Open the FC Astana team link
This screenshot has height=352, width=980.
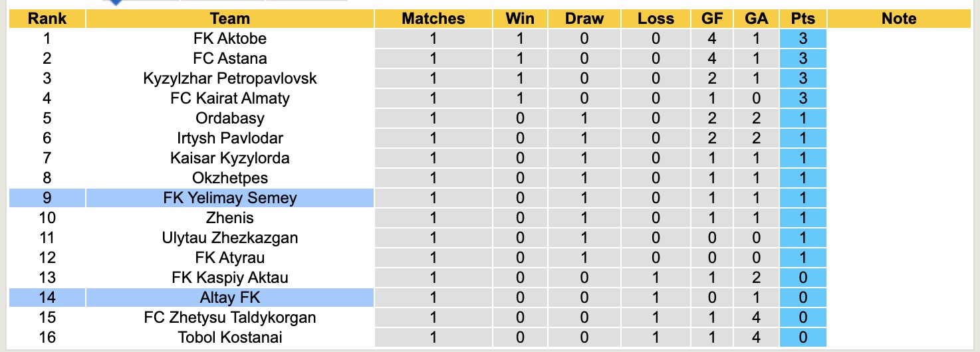229,58
